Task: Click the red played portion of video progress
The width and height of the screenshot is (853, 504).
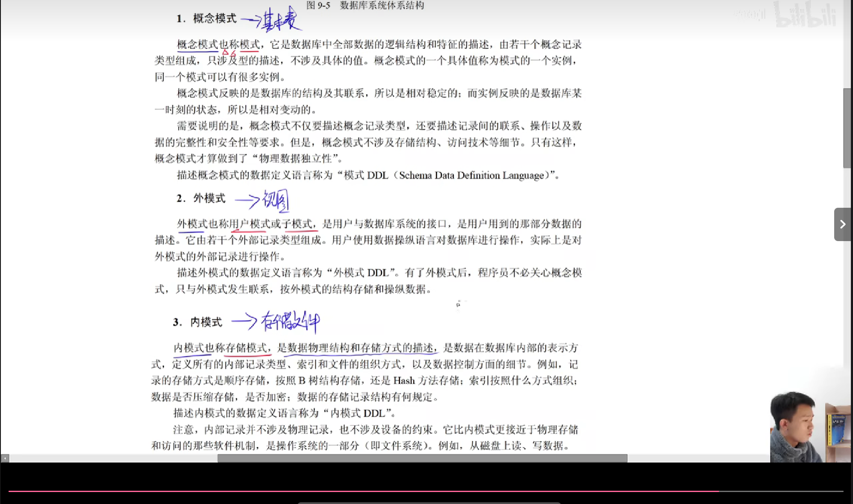Action: [363, 491]
